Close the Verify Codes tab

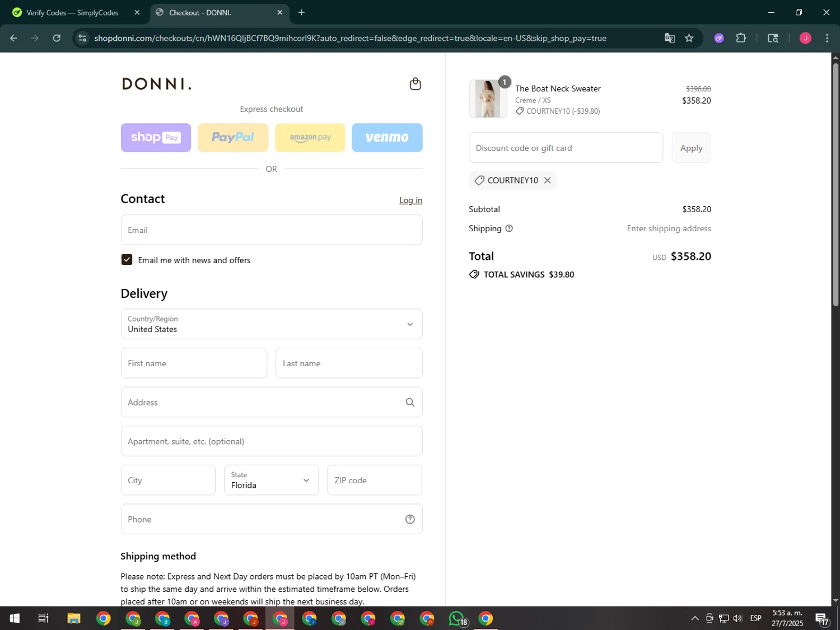(x=137, y=12)
